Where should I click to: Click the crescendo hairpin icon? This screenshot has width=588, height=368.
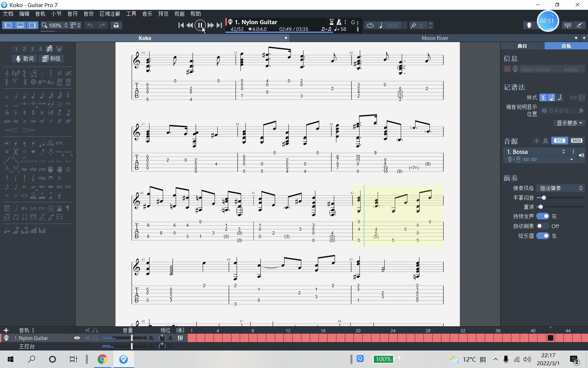pos(12,130)
